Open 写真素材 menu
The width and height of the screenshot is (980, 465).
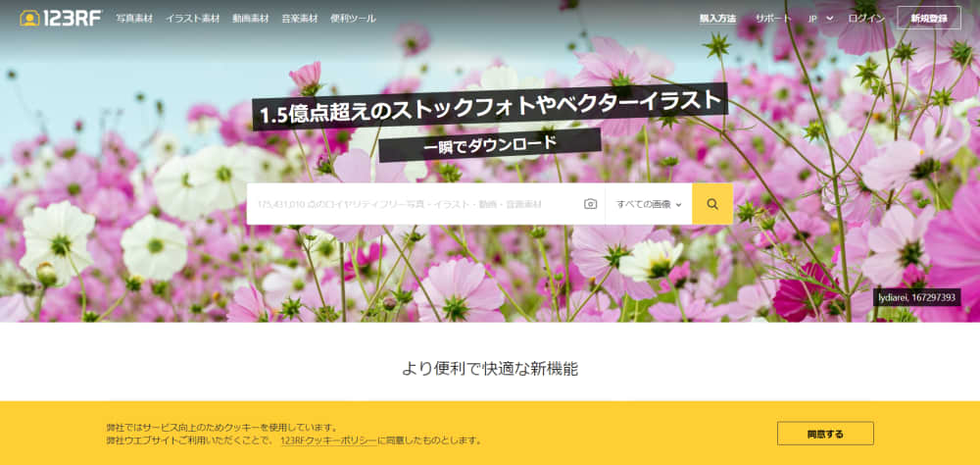[134, 19]
